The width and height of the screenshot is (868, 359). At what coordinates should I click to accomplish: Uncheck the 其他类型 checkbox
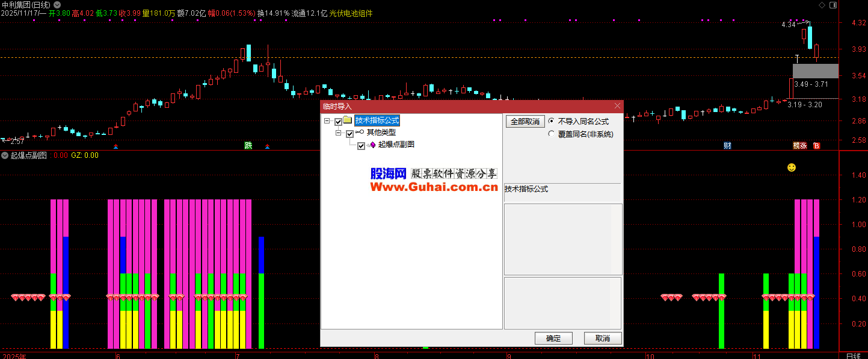(349, 133)
